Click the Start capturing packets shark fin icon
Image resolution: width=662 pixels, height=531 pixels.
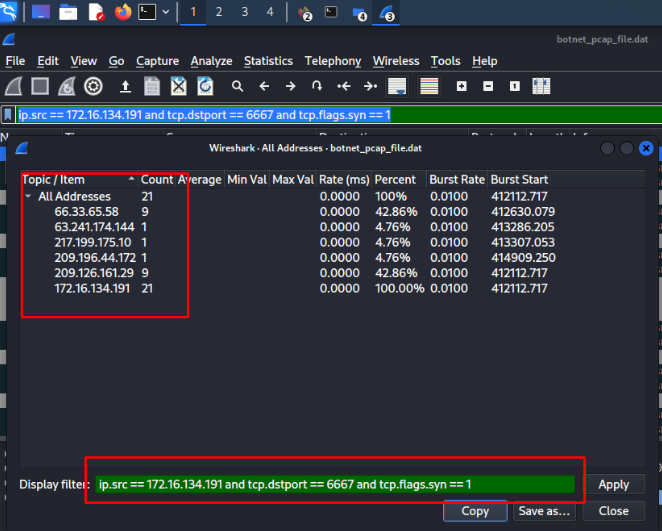point(14,87)
